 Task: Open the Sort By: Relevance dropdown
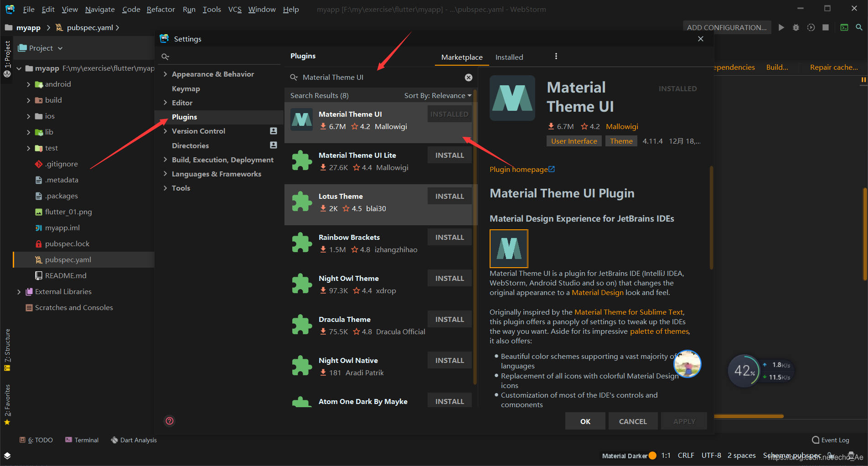point(437,95)
